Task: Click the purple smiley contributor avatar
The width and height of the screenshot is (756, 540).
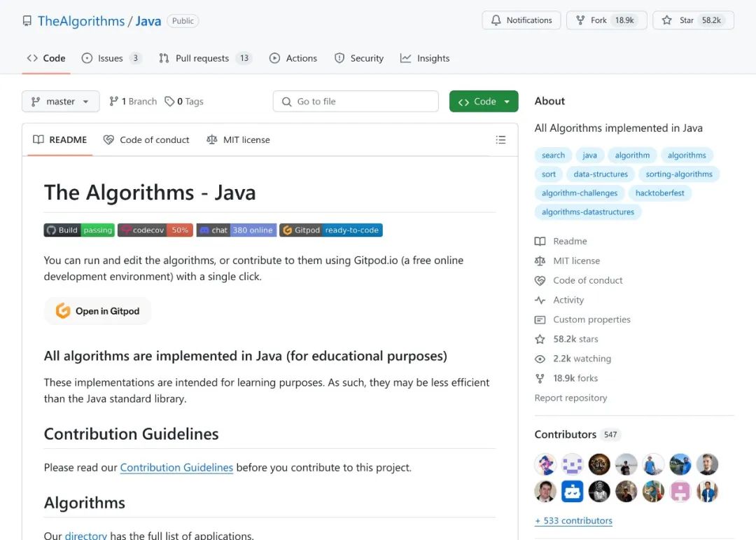Action: (573, 465)
